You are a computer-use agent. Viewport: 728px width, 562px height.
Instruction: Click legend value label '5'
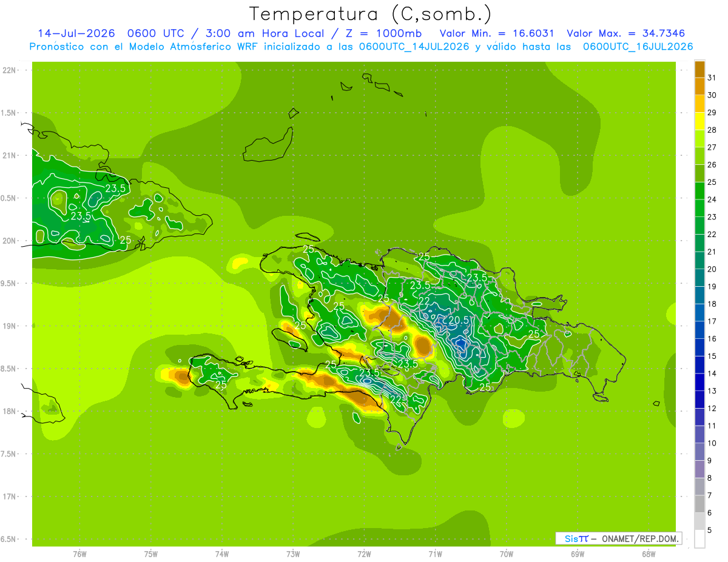point(710,530)
